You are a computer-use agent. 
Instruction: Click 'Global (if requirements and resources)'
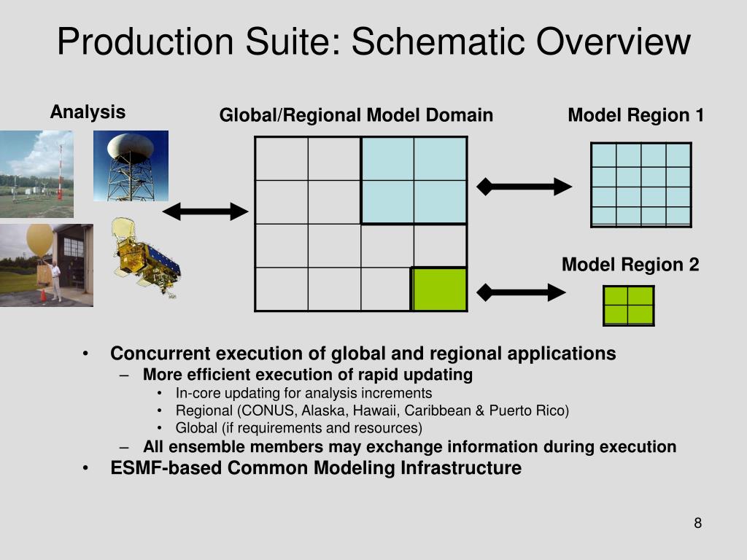click(x=299, y=427)
